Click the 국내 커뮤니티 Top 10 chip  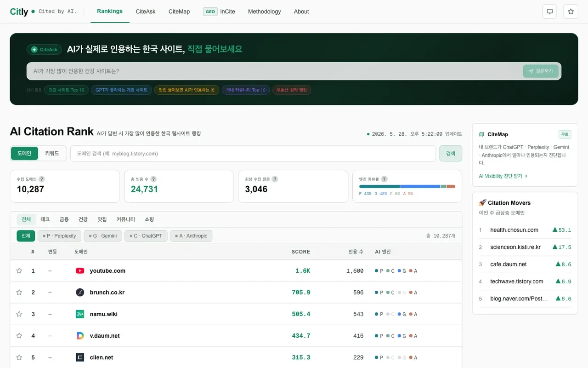(x=246, y=90)
